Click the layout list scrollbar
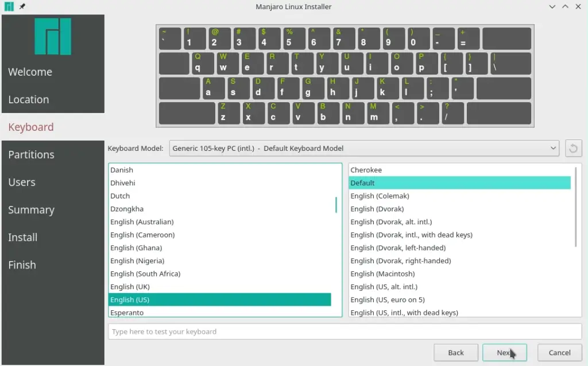This screenshot has height=366, width=588. pyautogui.click(x=336, y=205)
